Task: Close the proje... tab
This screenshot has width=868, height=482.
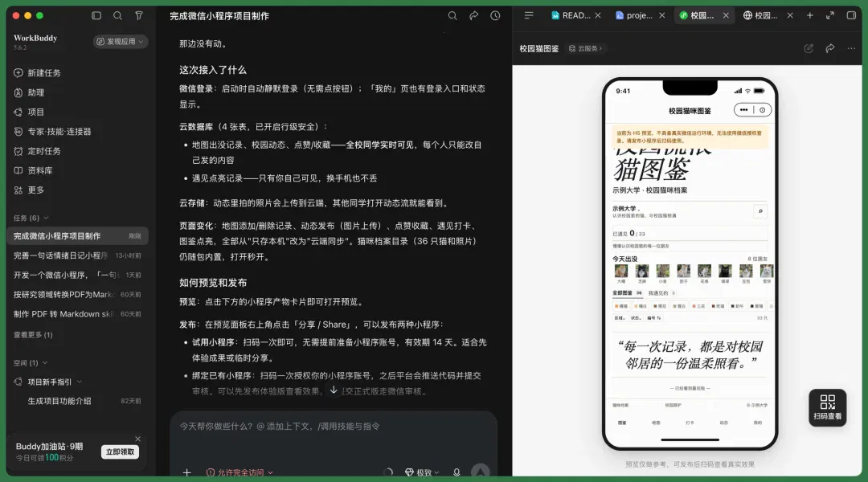Action: pyautogui.click(x=662, y=15)
